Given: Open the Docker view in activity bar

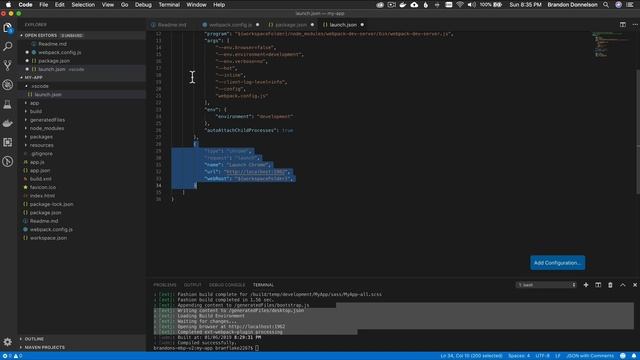Looking at the screenshot, I should 8,123.
